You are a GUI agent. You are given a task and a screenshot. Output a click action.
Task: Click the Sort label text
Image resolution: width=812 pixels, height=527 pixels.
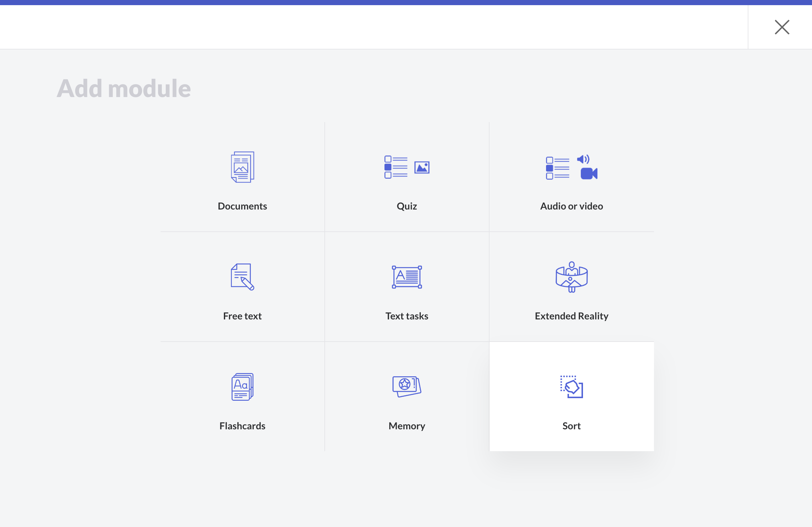coord(571,426)
